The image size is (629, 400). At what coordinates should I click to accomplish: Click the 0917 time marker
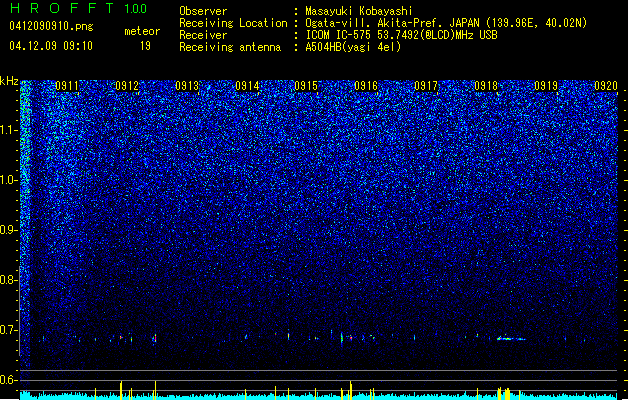[x=426, y=86]
